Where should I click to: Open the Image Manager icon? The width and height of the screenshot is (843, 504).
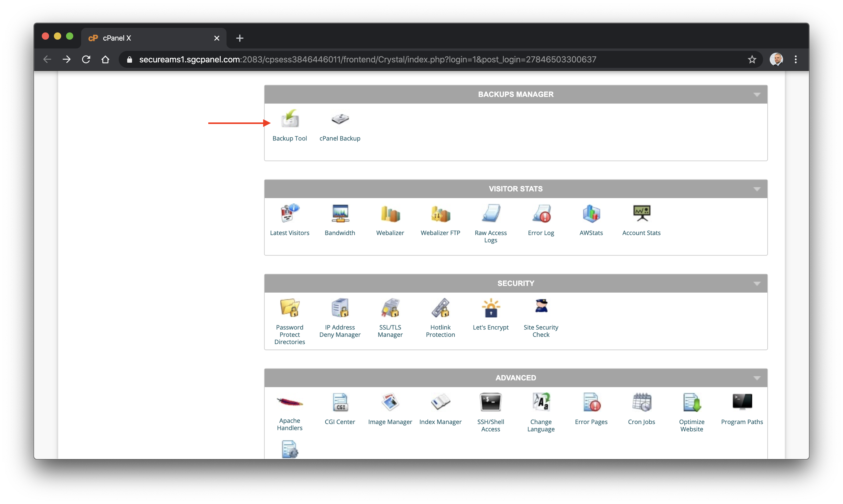[390, 402]
